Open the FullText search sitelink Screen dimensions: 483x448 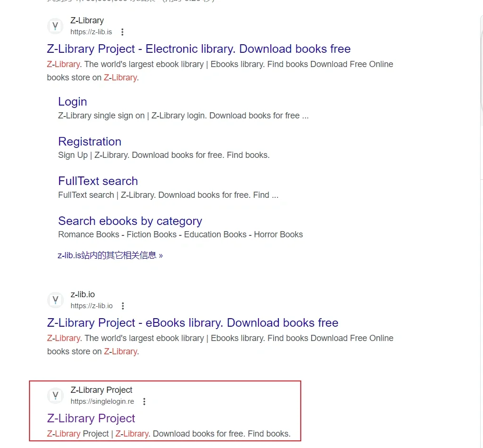[x=98, y=181]
